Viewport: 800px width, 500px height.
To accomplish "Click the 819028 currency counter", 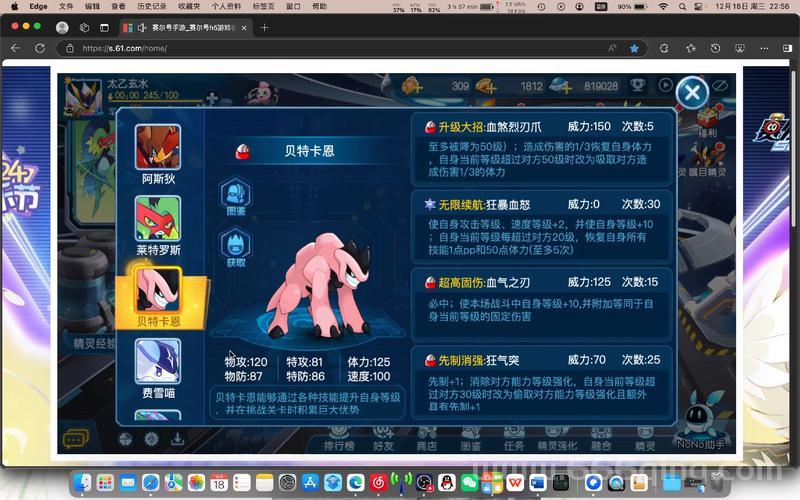I will (x=601, y=86).
